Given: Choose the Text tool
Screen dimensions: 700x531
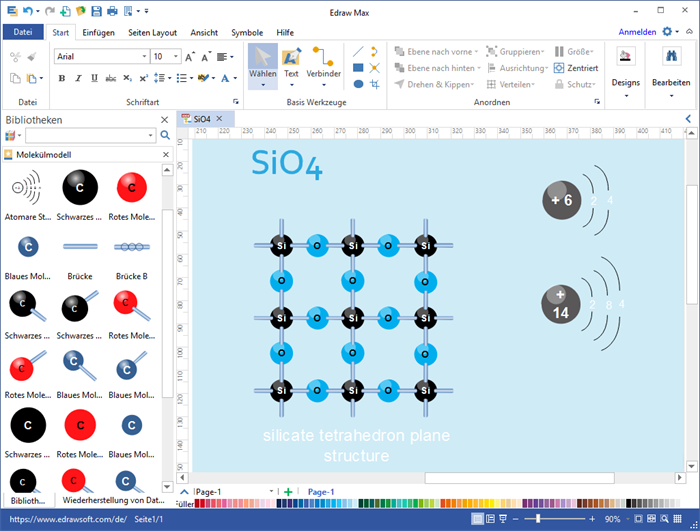Looking at the screenshot, I should click(291, 62).
